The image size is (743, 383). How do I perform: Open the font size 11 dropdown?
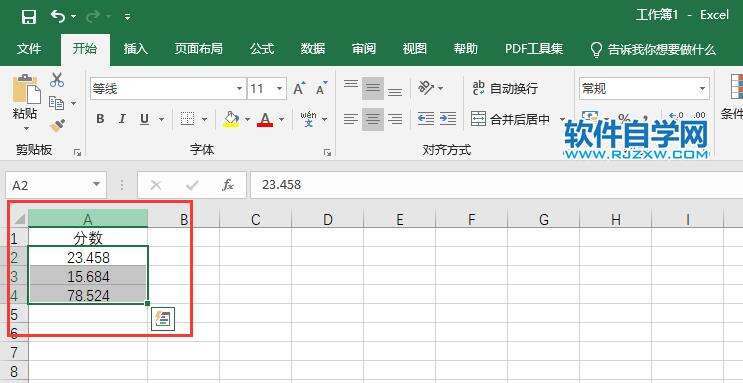(x=280, y=89)
